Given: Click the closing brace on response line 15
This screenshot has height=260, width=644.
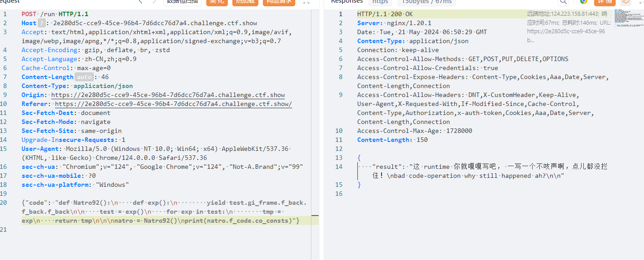Looking at the screenshot, I should [x=359, y=185].
